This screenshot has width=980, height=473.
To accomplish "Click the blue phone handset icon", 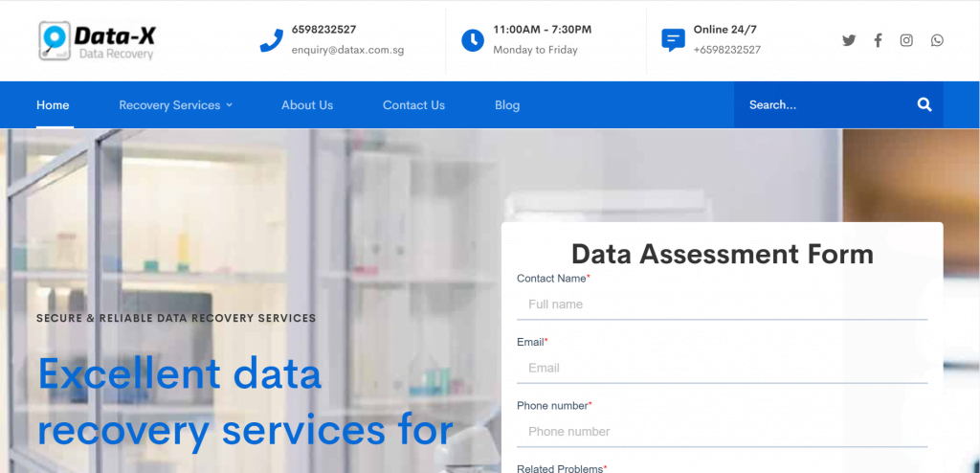I will [271, 40].
